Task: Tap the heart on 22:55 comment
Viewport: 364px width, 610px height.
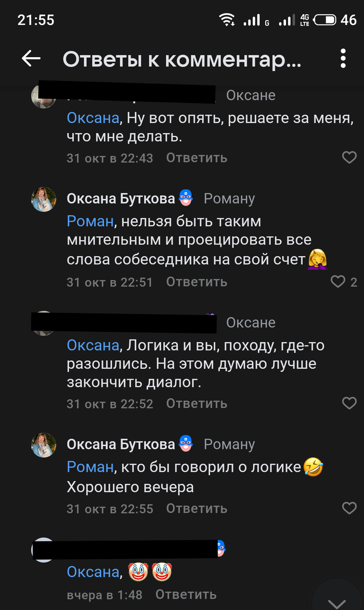Action: 349,508
